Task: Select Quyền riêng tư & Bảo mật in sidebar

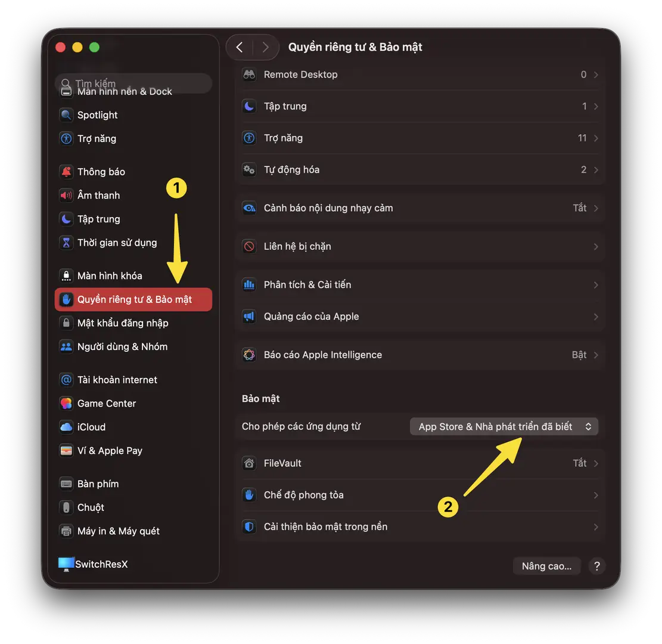Action: (x=133, y=299)
